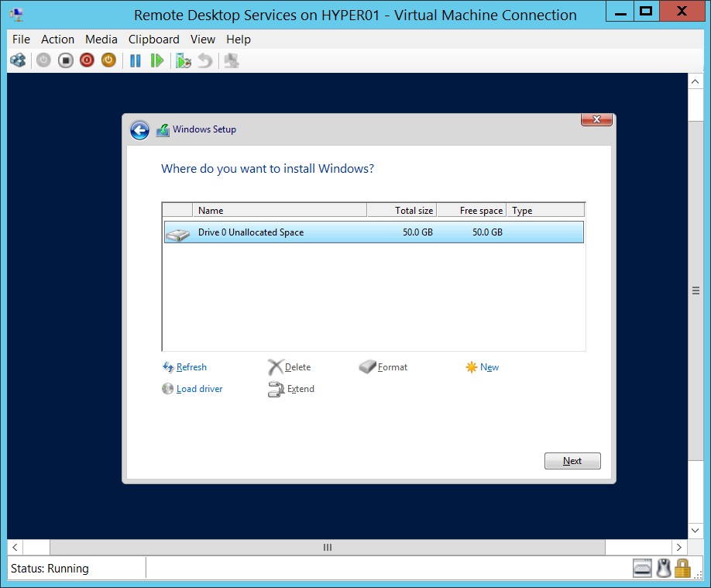Click the 50.0 GB free space value

tap(487, 232)
